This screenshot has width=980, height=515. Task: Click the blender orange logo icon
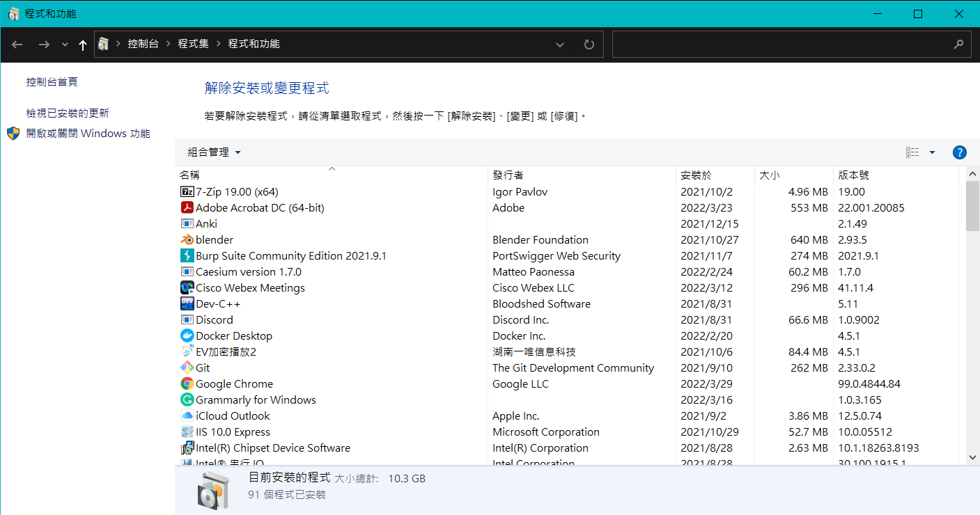187,239
